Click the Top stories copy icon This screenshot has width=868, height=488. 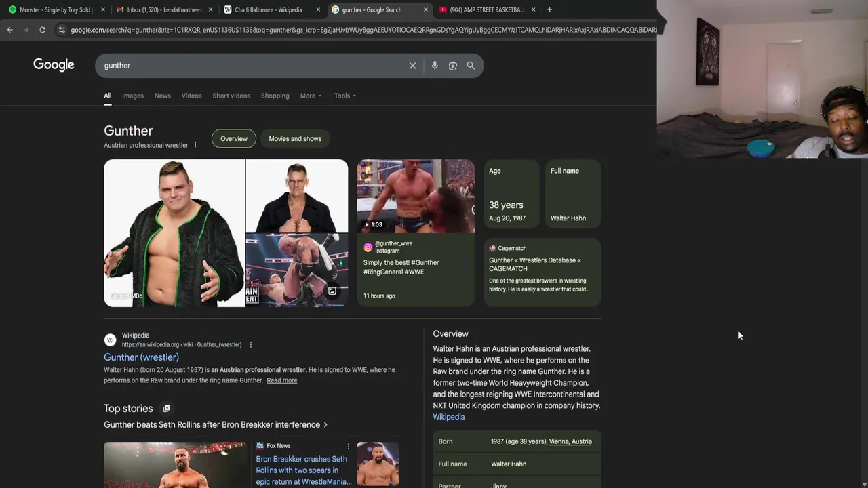[166, 408]
